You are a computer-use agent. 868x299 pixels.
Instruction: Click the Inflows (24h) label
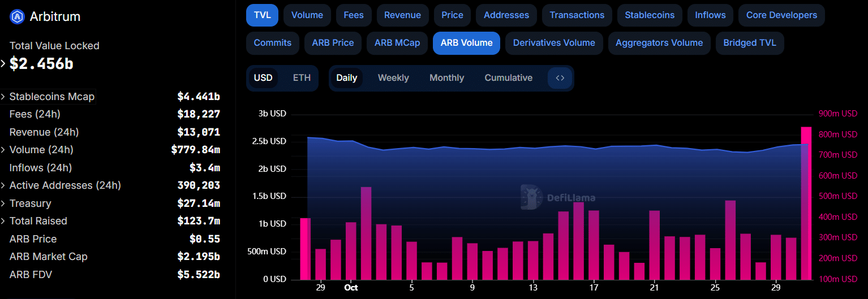click(41, 168)
